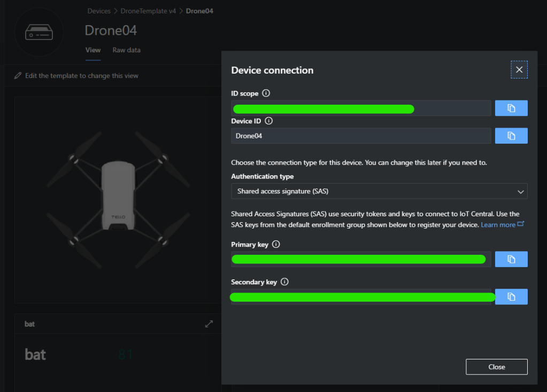Navigate to the Devices breadcrumb
The height and width of the screenshot is (392, 547).
click(x=98, y=10)
